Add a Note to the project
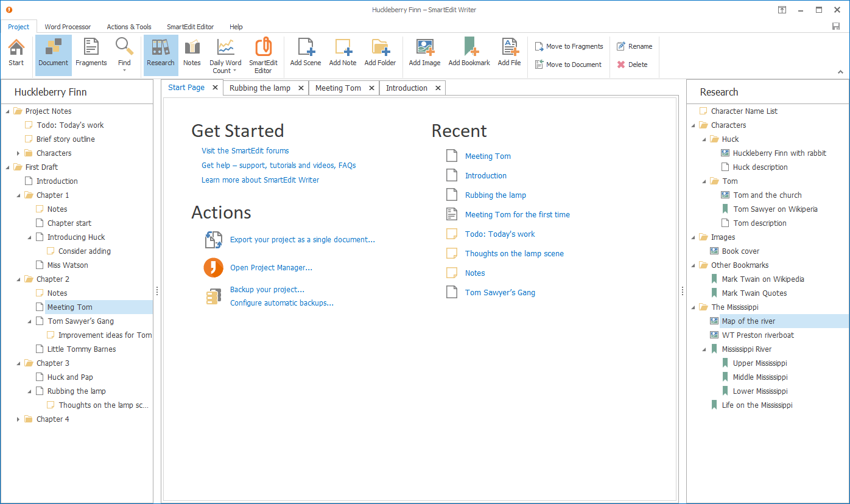This screenshot has width=850, height=504. tap(343, 55)
